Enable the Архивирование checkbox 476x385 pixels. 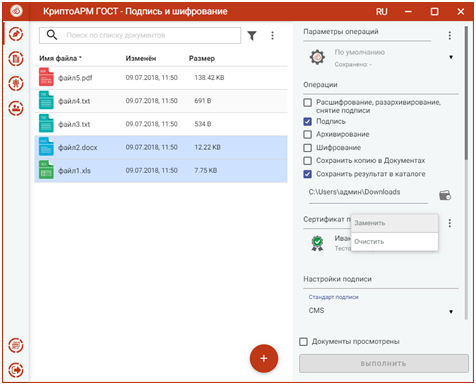308,134
